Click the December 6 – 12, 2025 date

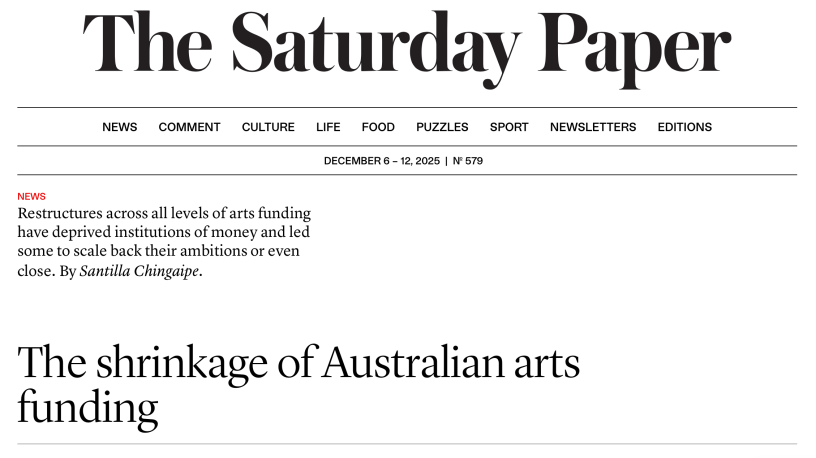coord(381,161)
